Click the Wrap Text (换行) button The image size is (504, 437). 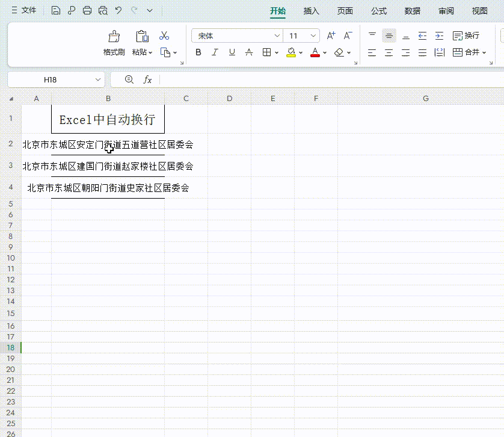pos(466,36)
